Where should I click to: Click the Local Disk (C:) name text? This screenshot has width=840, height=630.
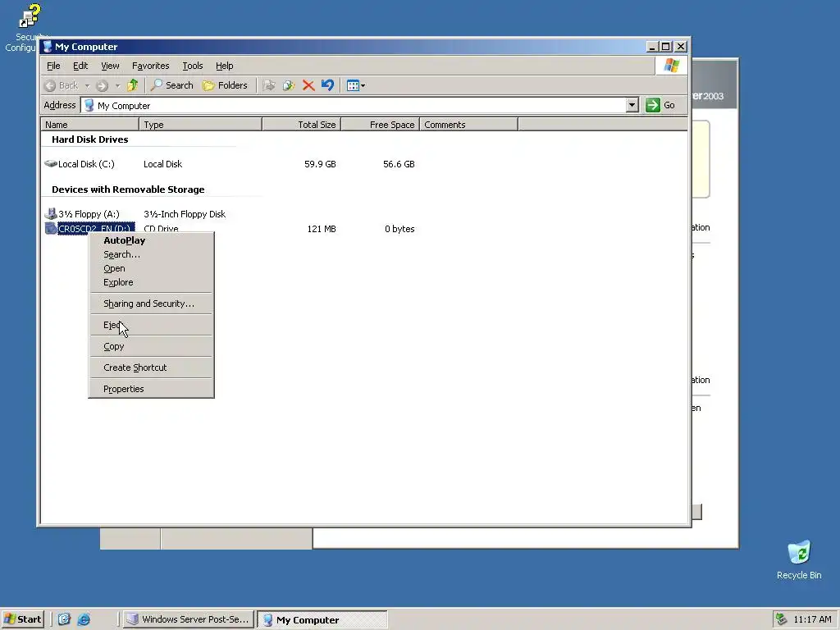(86, 164)
